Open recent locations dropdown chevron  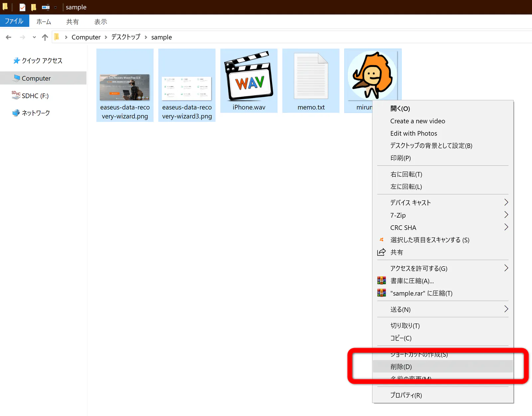click(34, 37)
